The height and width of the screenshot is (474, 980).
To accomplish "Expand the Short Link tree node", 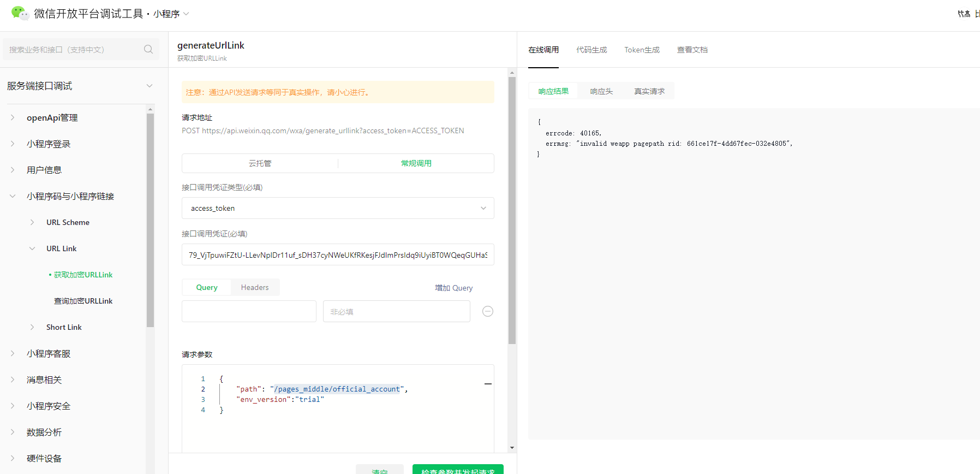I will [32, 327].
